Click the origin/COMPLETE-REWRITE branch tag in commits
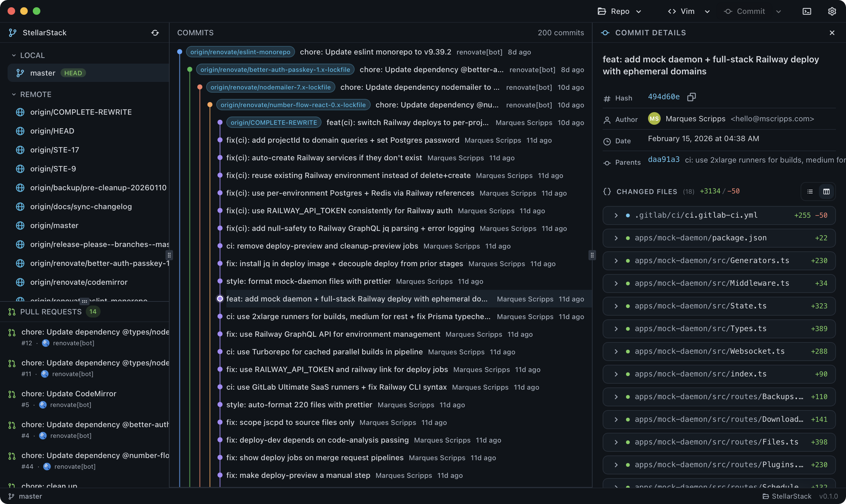 click(x=274, y=123)
